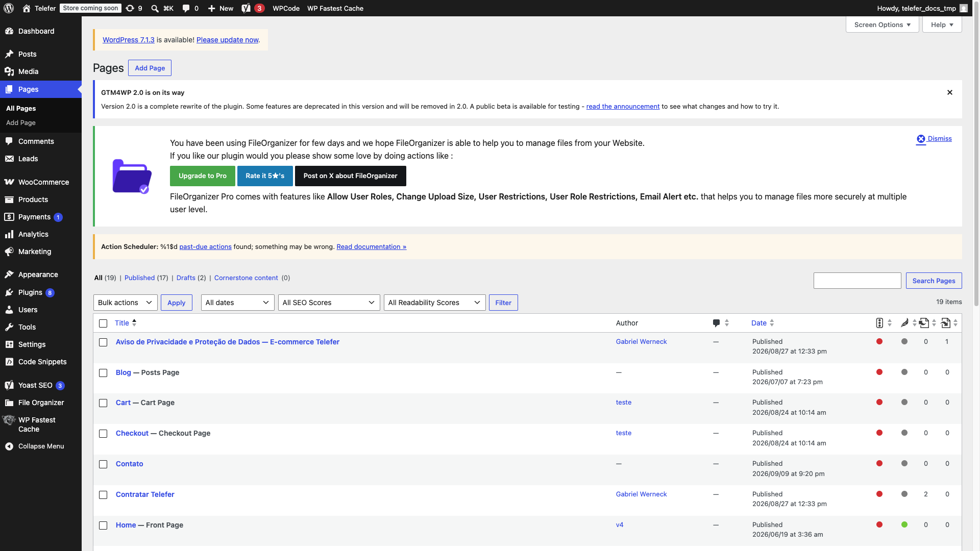The width and height of the screenshot is (980, 551).
Task: Open the updates icon showing 9
Action: [134, 8]
